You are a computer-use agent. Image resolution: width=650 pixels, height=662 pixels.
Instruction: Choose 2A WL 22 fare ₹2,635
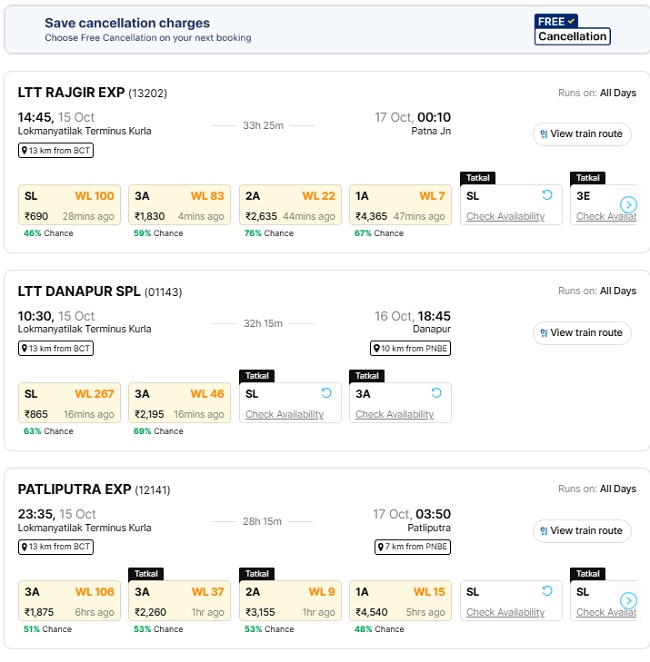click(290, 205)
